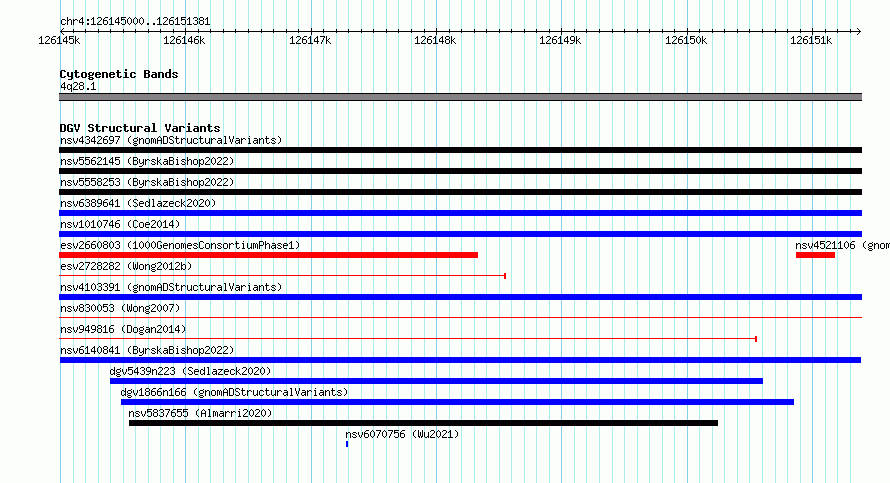Click the 126147k ruler label

tap(310, 40)
